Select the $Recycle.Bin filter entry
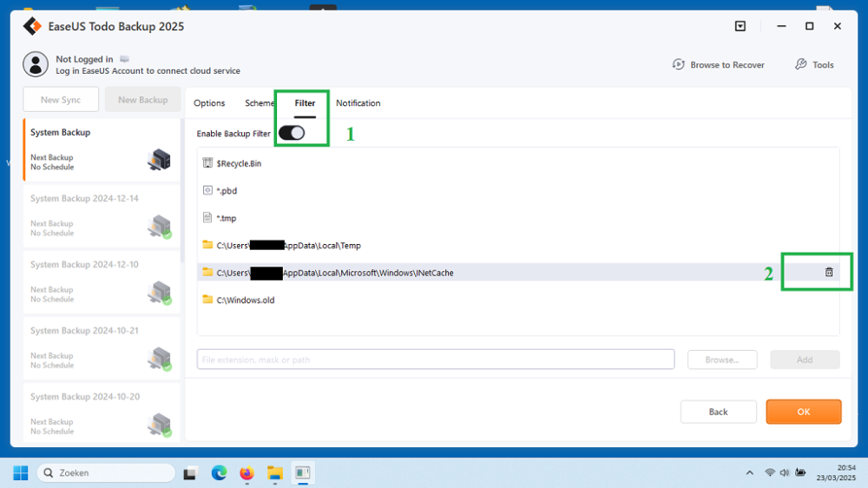Viewport: 868px width, 488px height. tap(239, 163)
